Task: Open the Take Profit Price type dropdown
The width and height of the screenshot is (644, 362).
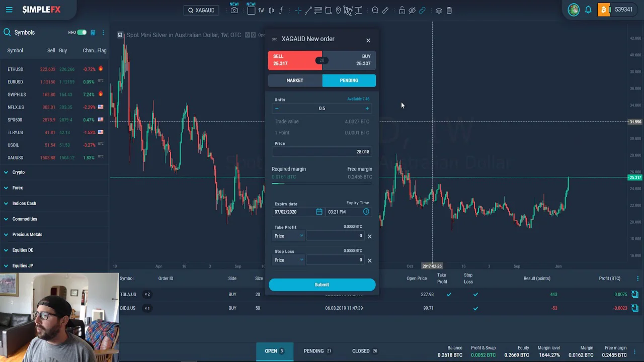Action: click(x=289, y=236)
